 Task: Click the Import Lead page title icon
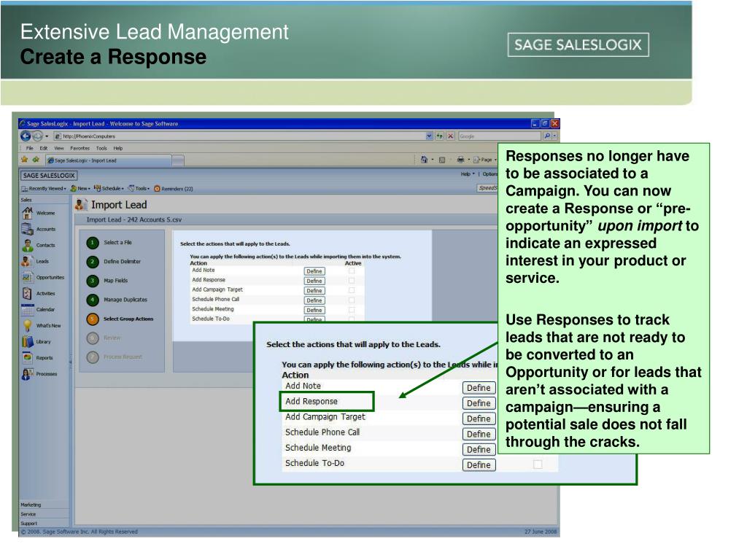[x=81, y=205]
